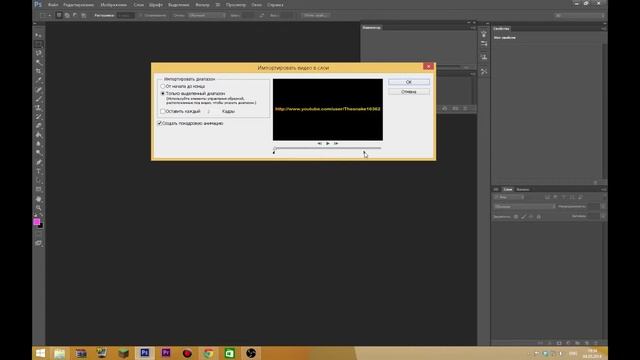Click the frame count field beside 'Оставить каждый'
The height and width of the screenshot is (360, 640).
[211, 111]
